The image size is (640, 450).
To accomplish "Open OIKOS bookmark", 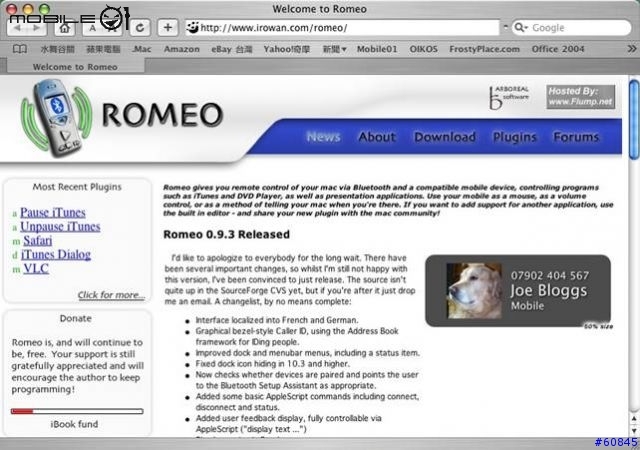I will point(423,49).
